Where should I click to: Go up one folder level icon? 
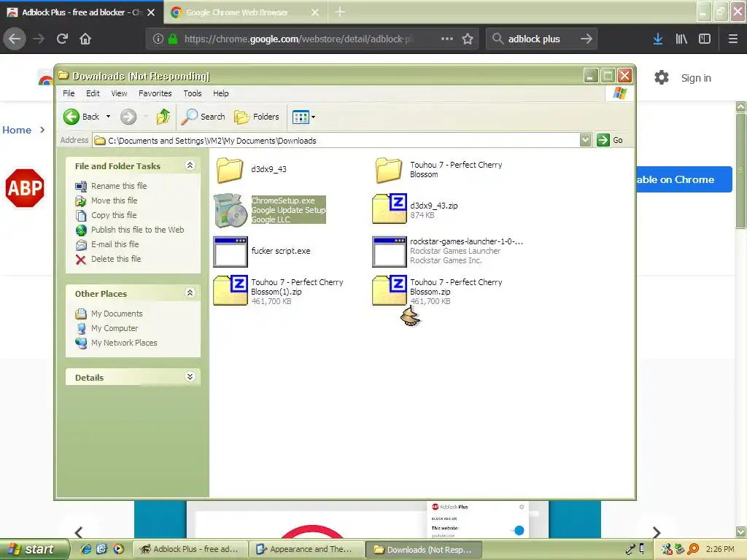[163, 117]
